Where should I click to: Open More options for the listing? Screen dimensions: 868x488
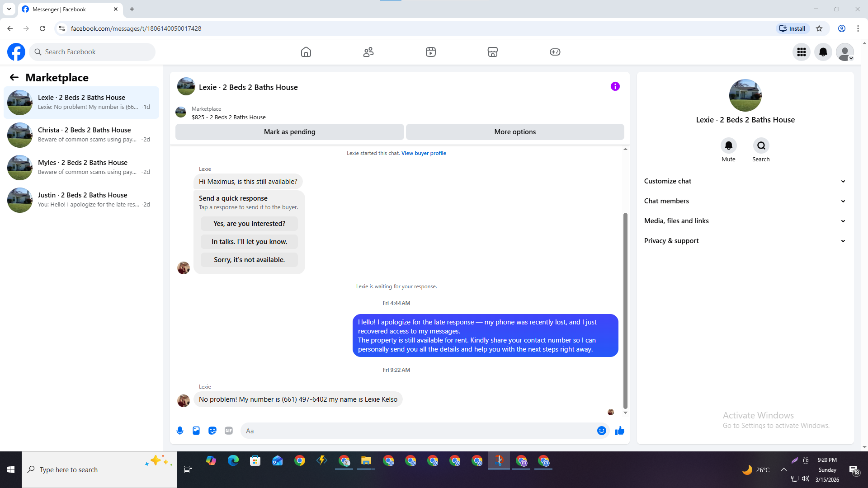(x=515, y=132)
